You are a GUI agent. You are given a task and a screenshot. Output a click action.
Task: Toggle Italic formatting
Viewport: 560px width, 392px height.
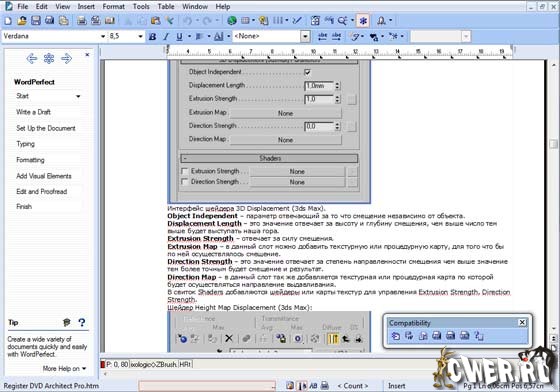(166, 36)
